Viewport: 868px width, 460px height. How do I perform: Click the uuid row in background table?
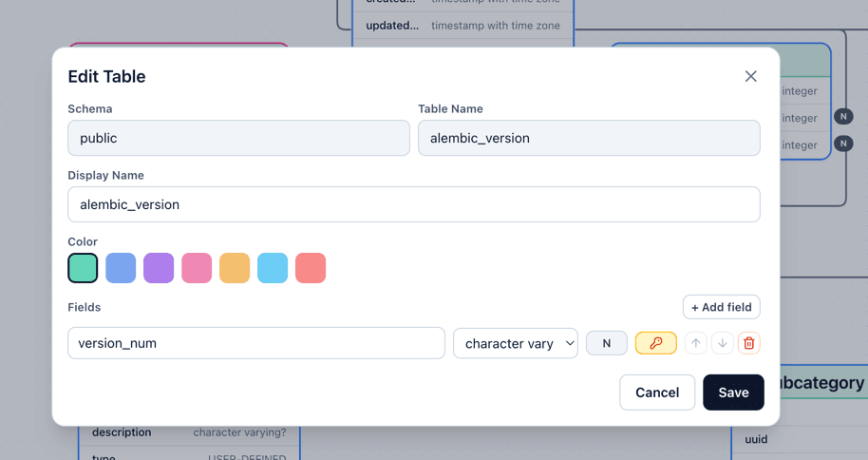800,439
